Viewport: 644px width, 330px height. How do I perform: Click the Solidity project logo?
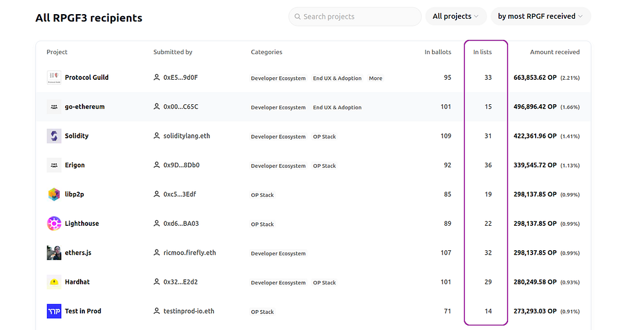tap(54, 136)
